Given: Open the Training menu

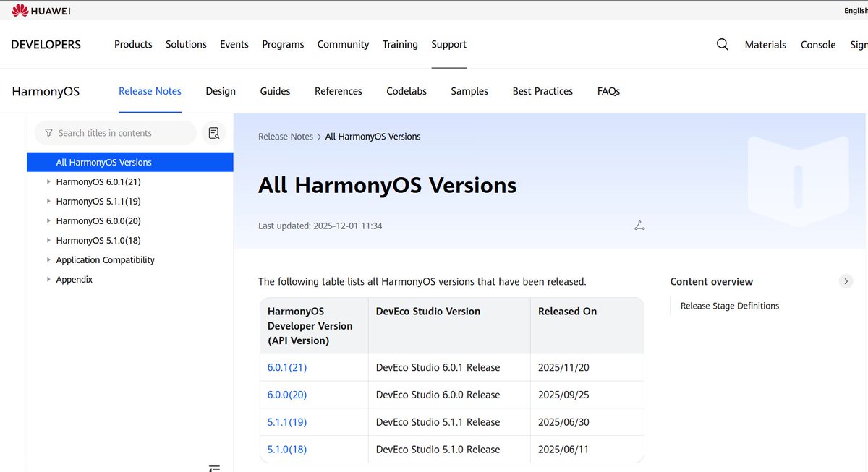Looking at the screenshot, I should click(400, 44).
